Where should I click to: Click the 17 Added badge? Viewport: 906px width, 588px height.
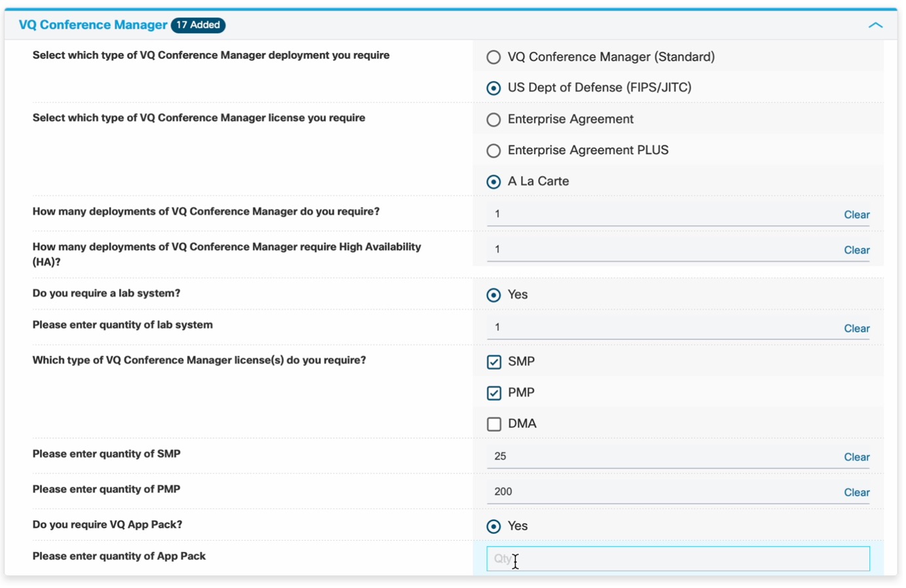[x=198, y=25]
